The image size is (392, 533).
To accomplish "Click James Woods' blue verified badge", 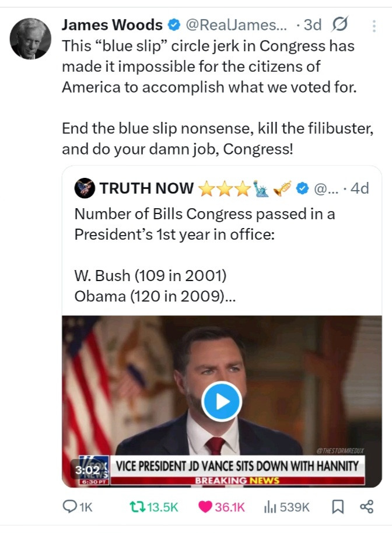I will [x=173, y=25].
